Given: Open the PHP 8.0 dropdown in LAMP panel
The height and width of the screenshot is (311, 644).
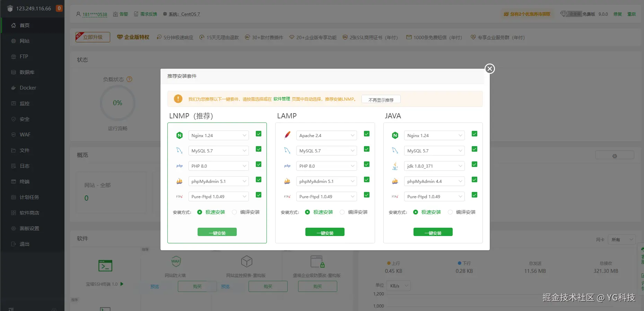Looking at the screenshot, I should coord(327,166).
